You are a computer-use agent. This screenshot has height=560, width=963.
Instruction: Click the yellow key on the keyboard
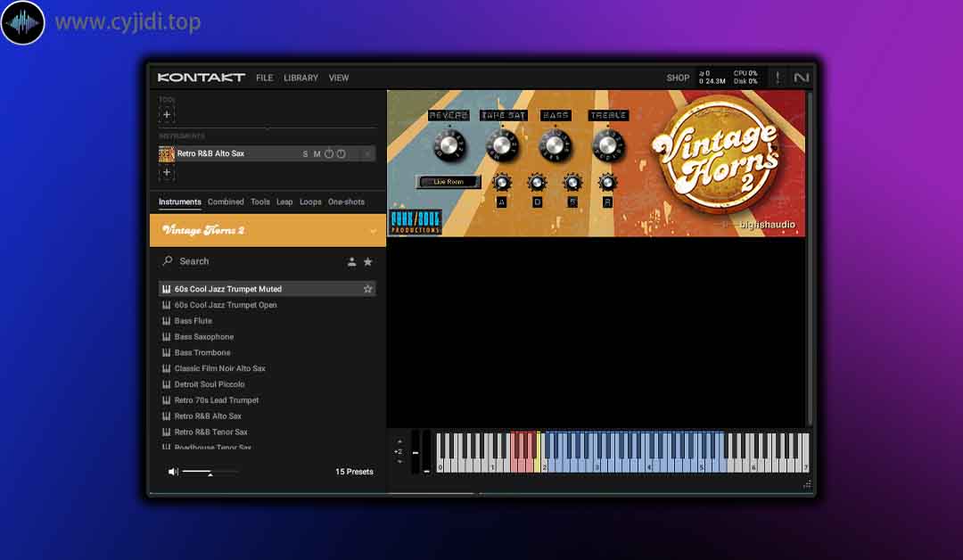[x=539, y=452]
